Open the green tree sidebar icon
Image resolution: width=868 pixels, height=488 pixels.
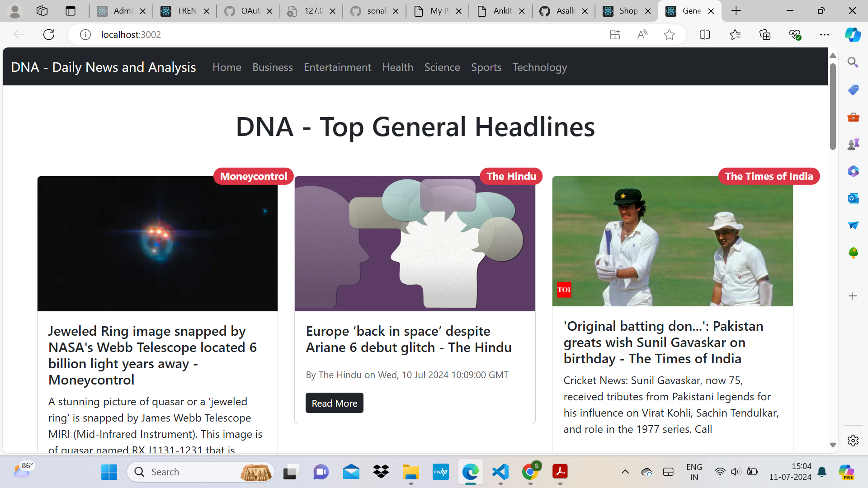(x=853, y=253)
